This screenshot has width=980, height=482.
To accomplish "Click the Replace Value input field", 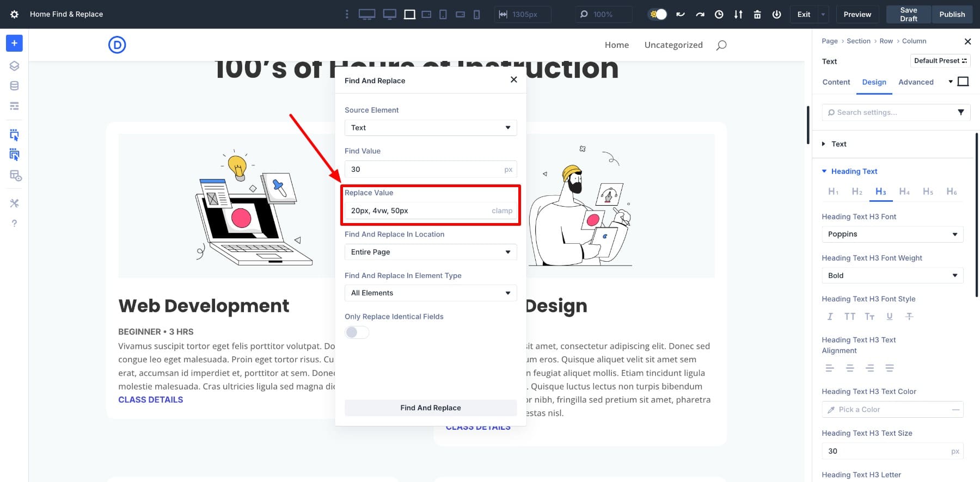I will pyautogui.click(x=419, y=211).
